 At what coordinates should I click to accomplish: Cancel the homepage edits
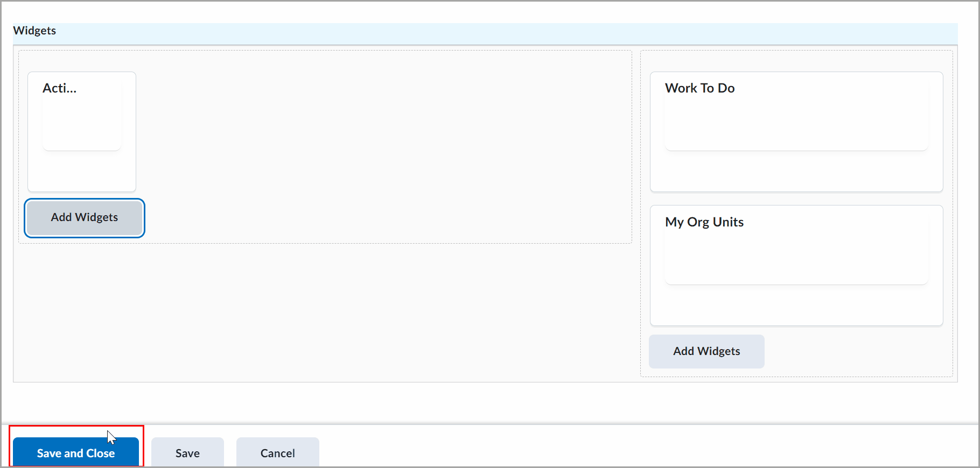pos(278,452)
